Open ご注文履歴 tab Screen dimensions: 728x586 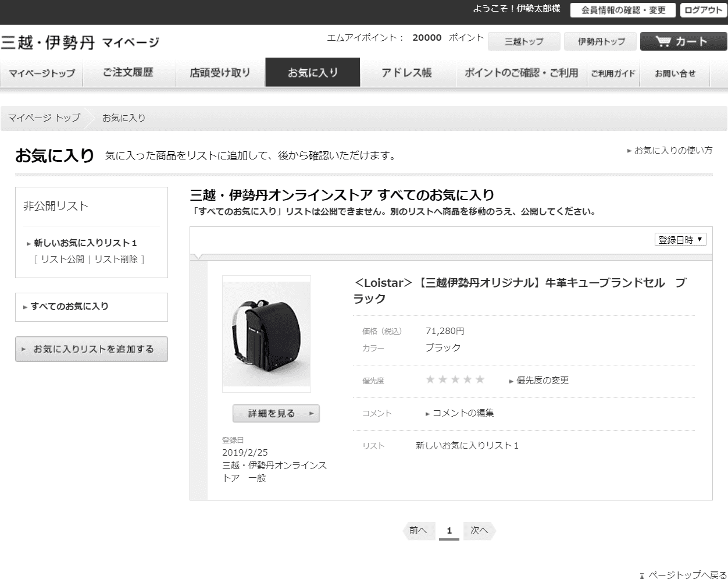pyautogui.click(x=128, y=73)
